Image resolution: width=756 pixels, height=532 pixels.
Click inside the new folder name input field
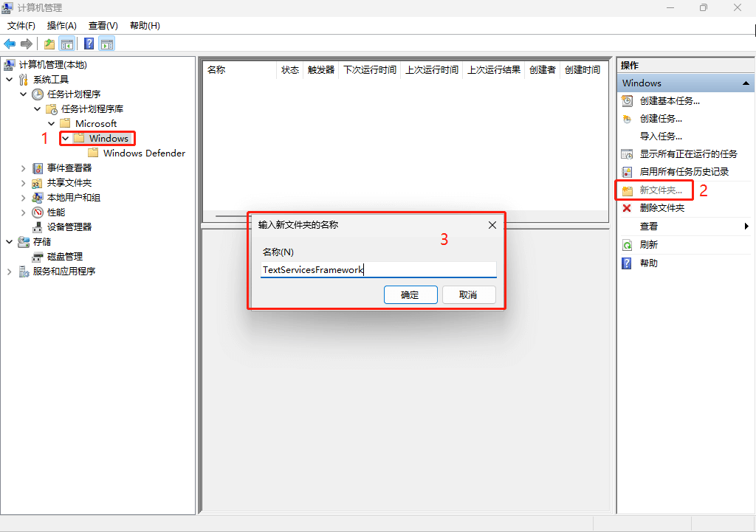(378, 269)
